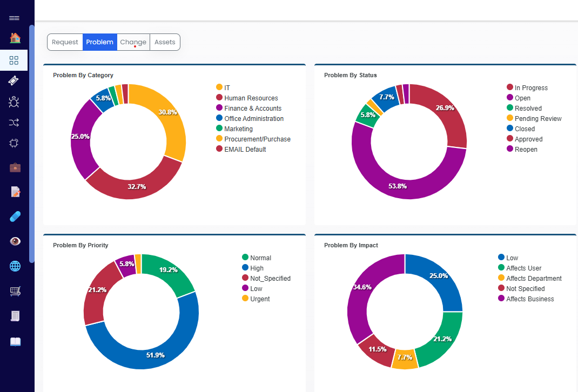Toggle Closed status legend item
Screen dimensions: 578x392
[x=521, y=129]
